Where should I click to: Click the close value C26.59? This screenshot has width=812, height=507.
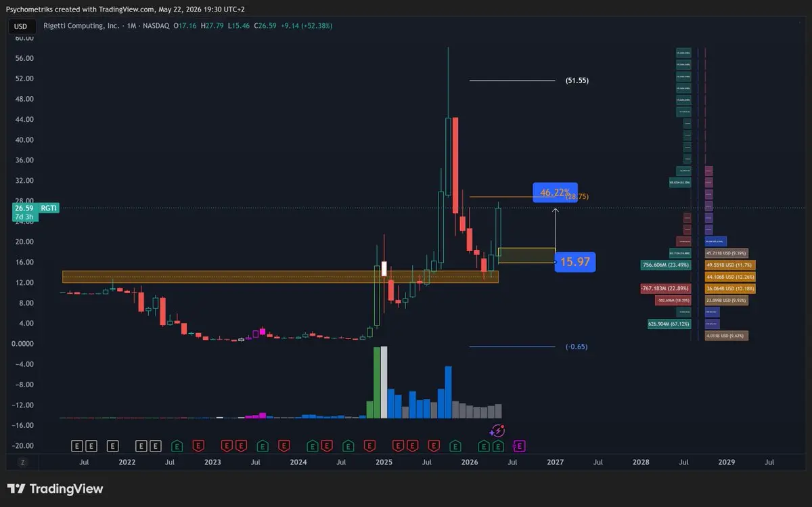pos(266,26)
